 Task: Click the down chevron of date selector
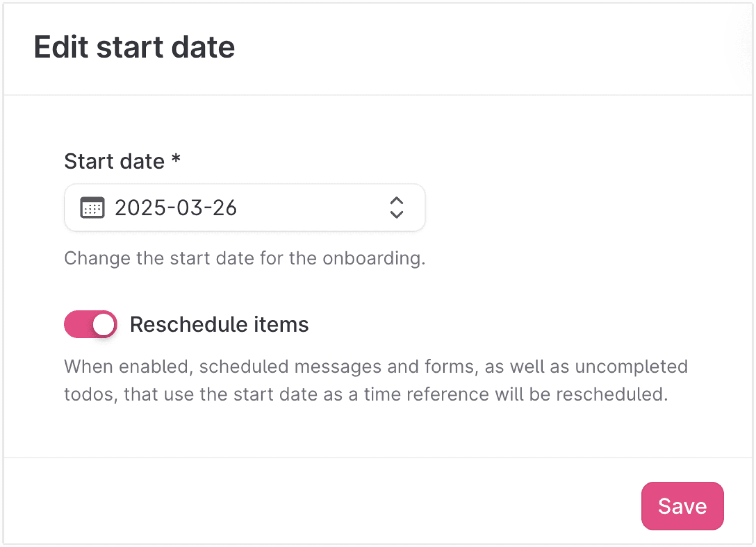point(396,215)
